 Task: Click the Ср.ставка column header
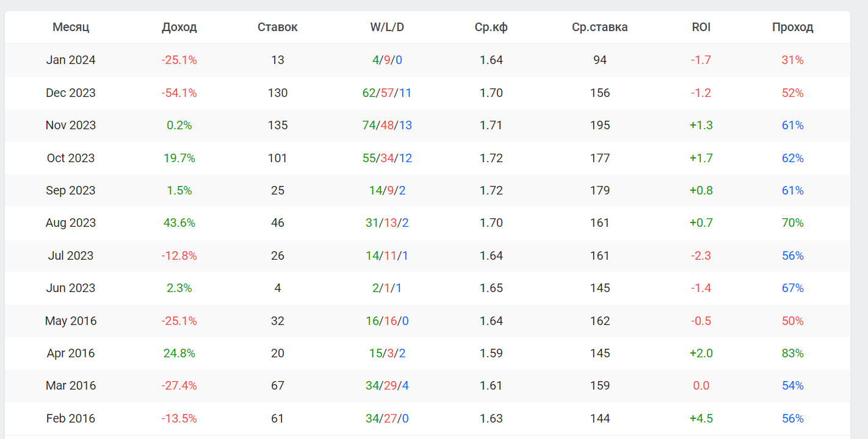coord(600,27)
